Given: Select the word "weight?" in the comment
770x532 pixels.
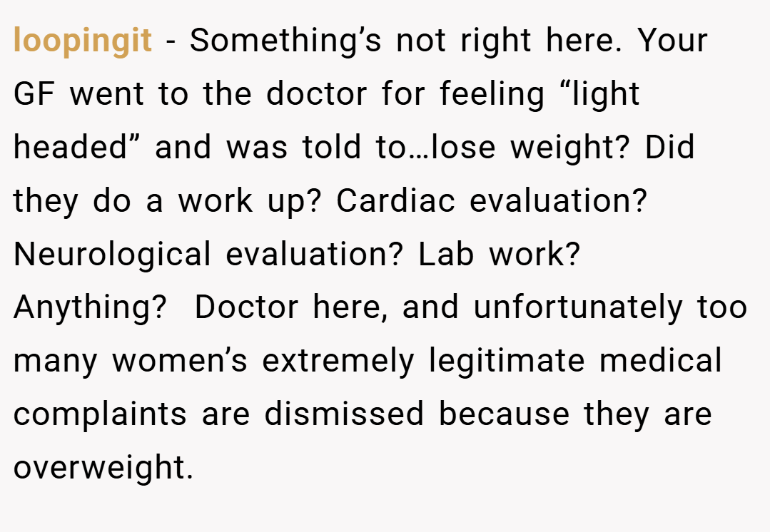Looking at the screenshot, I should (569, 148).
